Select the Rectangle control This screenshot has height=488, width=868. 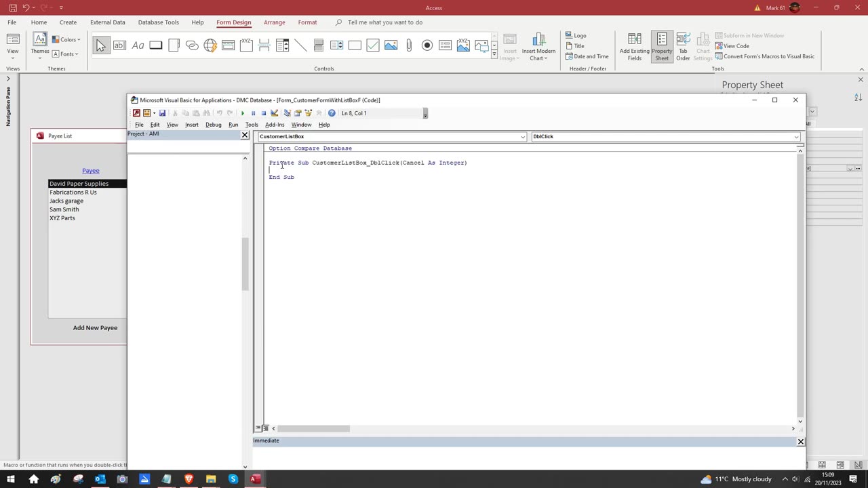(355, 45)
